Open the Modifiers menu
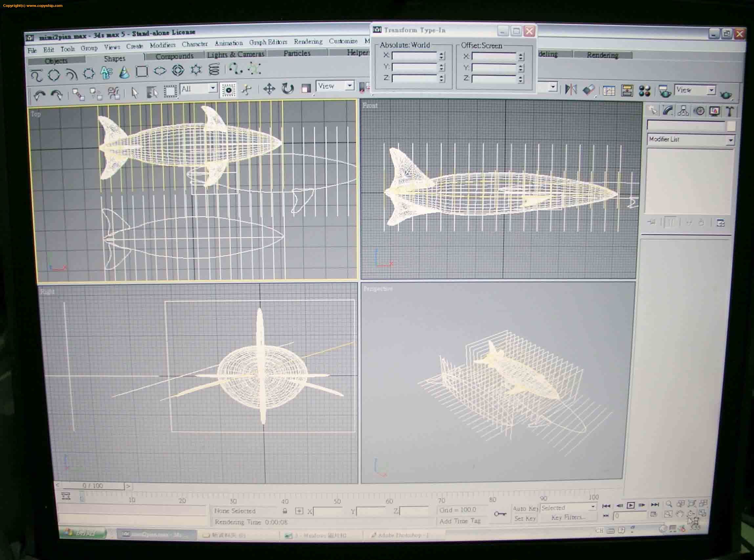 (162, 45)
